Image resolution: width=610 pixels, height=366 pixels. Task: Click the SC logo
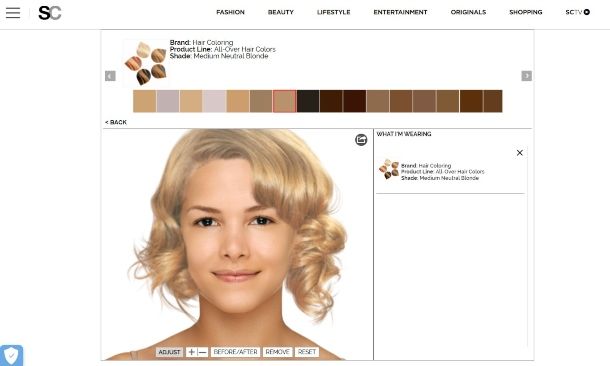(50, 13)
